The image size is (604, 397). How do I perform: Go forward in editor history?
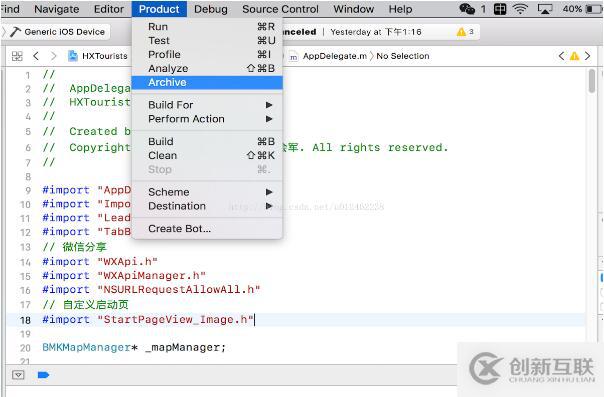pyautogui.click(x=54, y=56)
